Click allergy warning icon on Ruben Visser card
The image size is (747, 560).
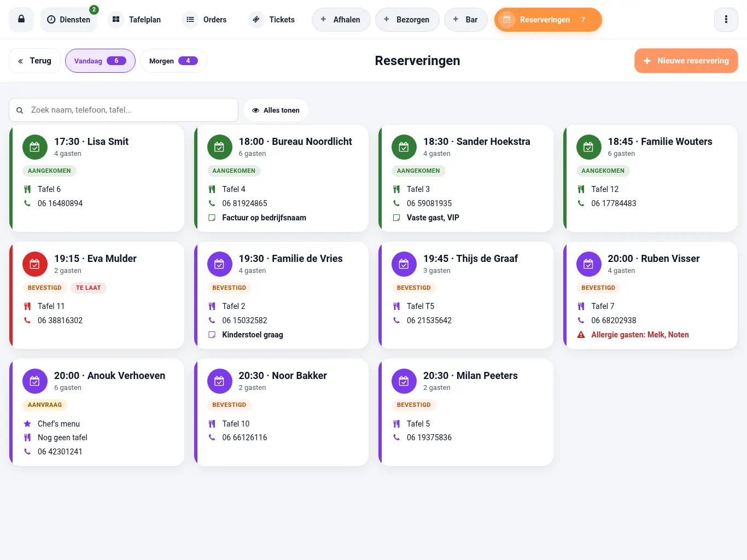581,335
